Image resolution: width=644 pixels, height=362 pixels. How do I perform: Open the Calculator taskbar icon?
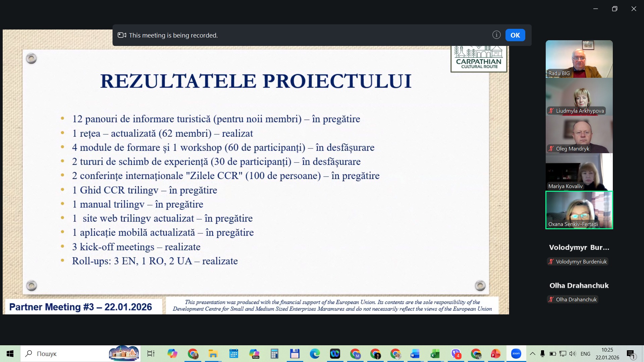tap(274, 354)
